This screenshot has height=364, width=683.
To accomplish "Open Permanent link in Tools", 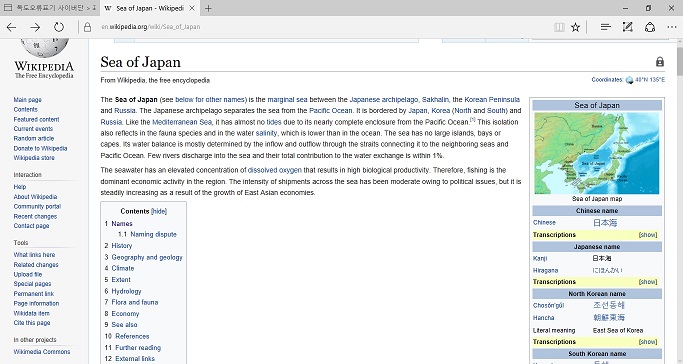I will (x=34, y=294).
